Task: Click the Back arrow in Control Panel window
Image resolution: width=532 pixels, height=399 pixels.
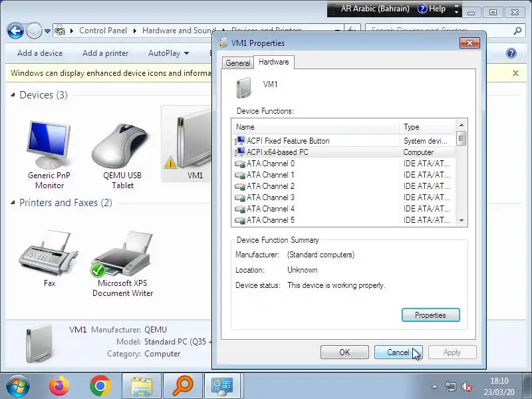Action: (15, 31)
